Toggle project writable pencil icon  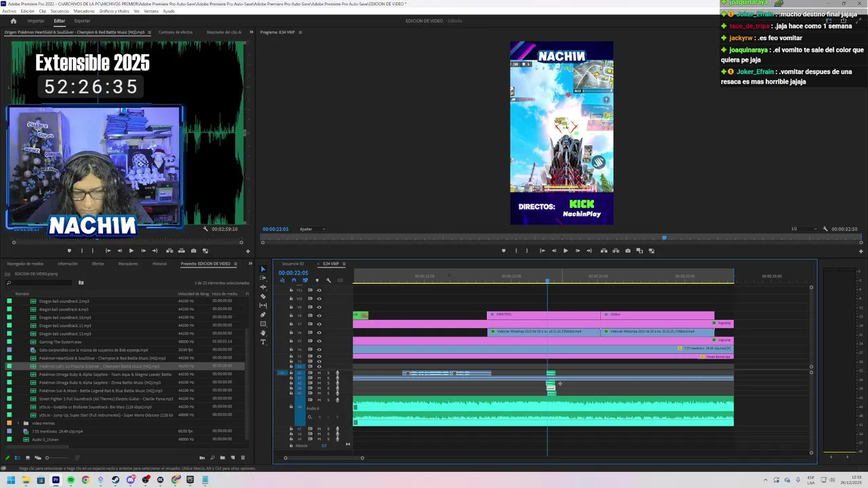coord(8,457)
